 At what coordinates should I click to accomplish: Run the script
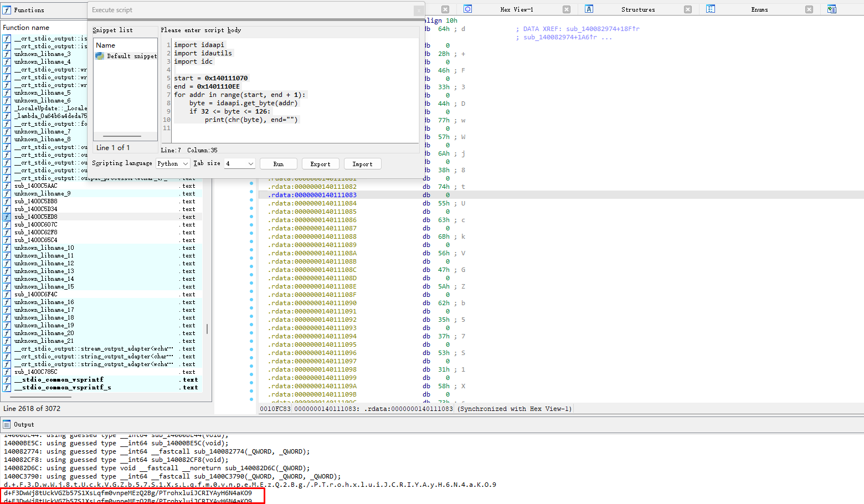pos(279,164)
